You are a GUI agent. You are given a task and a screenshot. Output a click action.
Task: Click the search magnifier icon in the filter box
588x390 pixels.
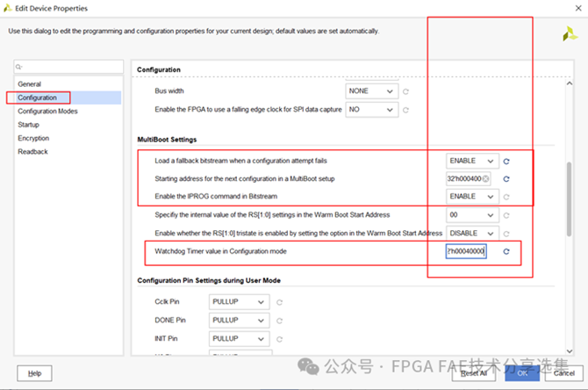click(x=18, y=67)
